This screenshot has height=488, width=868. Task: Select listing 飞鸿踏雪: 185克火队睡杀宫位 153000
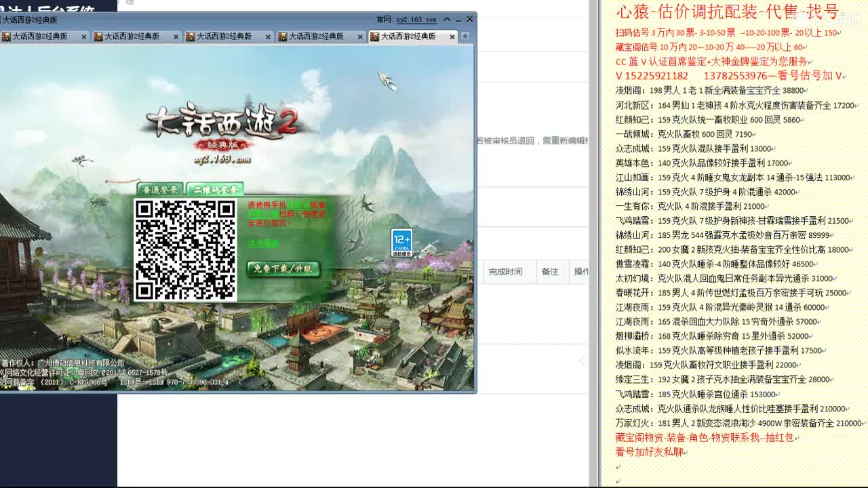tap(697, 394)
